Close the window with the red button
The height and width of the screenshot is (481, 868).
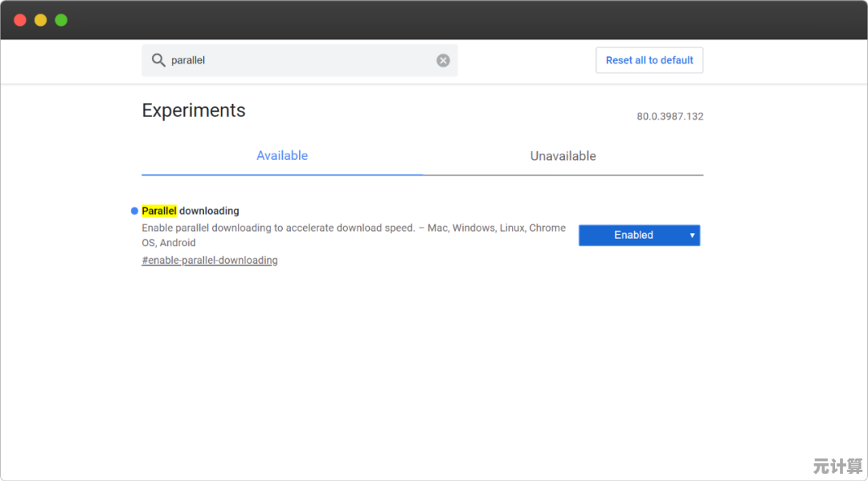pos(20,20)
